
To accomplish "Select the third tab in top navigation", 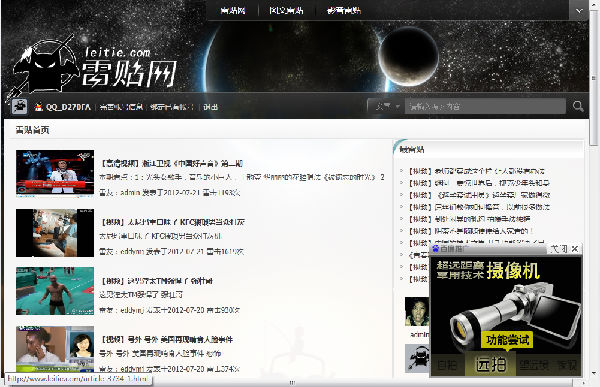I will [344, 10].
